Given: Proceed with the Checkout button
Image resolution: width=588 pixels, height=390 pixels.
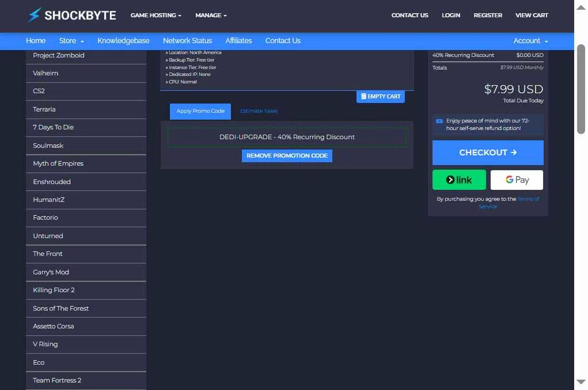Looking at the screenshot, I should coord(487,153).
